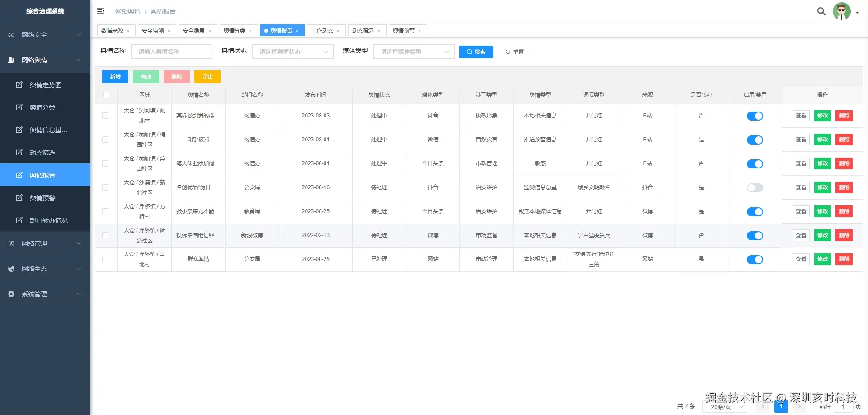Select page 1 in pagination

point(781,406)
